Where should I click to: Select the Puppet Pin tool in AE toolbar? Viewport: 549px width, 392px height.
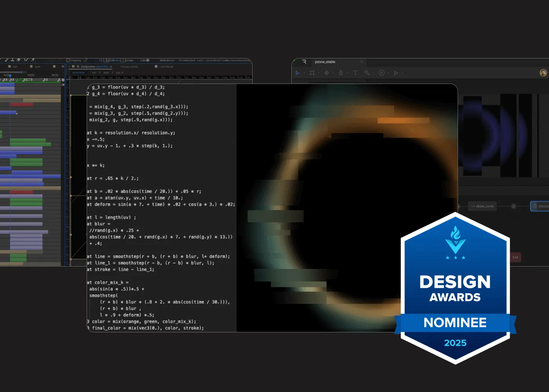pos(33,60)
